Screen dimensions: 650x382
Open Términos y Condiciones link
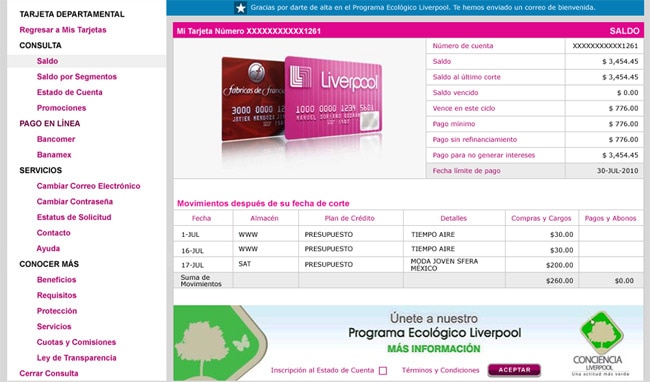click(440, 370)
